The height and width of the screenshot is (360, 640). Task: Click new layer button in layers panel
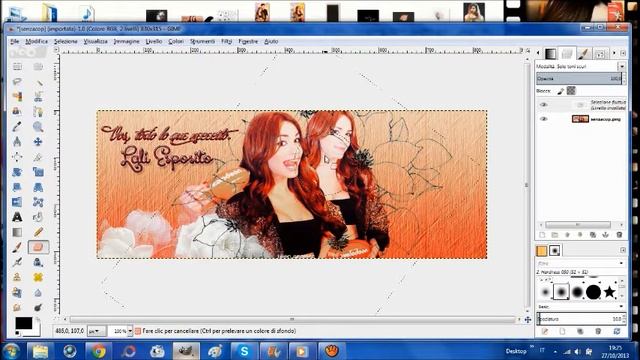(x=542, y=235)
